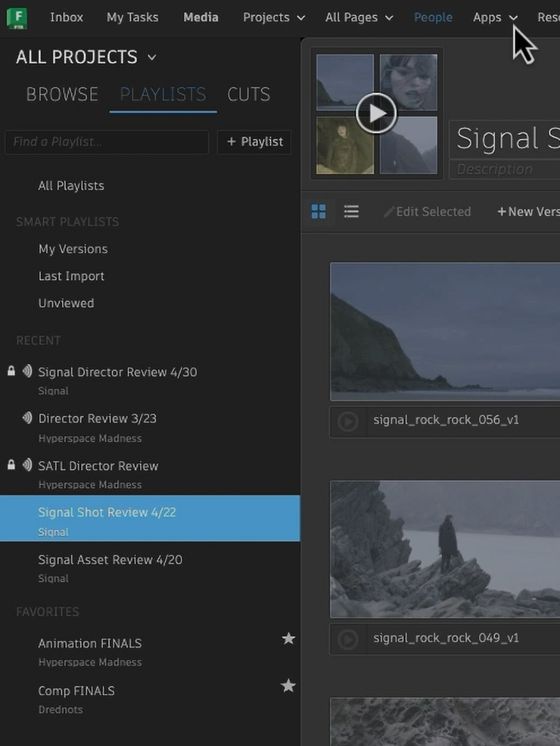This screenshot has height=746, width=560.
Task: Click broadcast icon beside Director Review 3/23
Action: [x=27, y=418]
